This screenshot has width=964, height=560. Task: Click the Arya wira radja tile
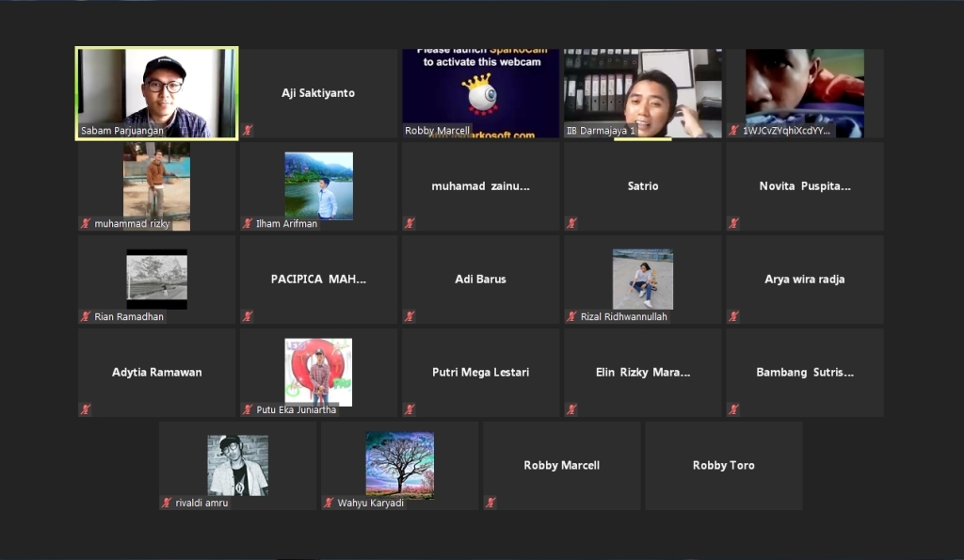[805, 280]
